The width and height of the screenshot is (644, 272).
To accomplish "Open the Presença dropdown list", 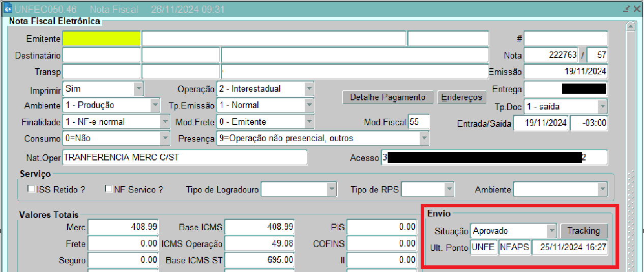I will point(424,138).
